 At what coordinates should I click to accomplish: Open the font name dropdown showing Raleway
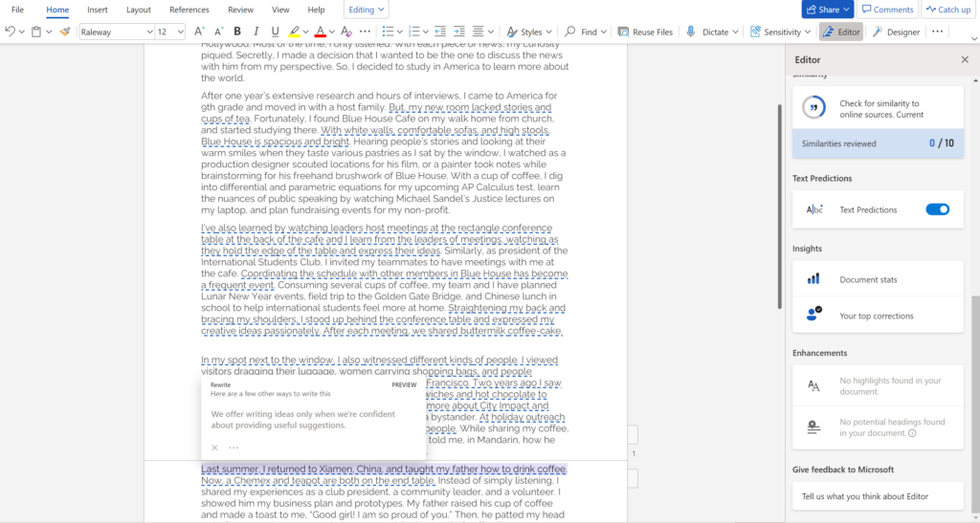tap(116, 32)
